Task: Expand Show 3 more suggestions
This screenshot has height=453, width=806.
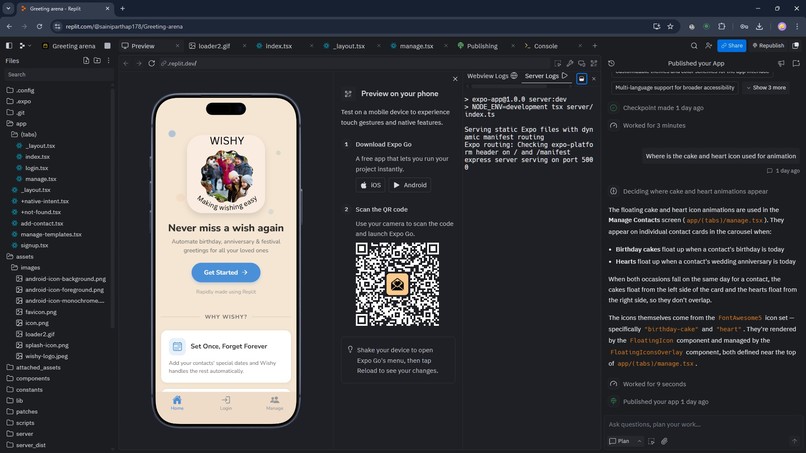Action: [766, 88]
